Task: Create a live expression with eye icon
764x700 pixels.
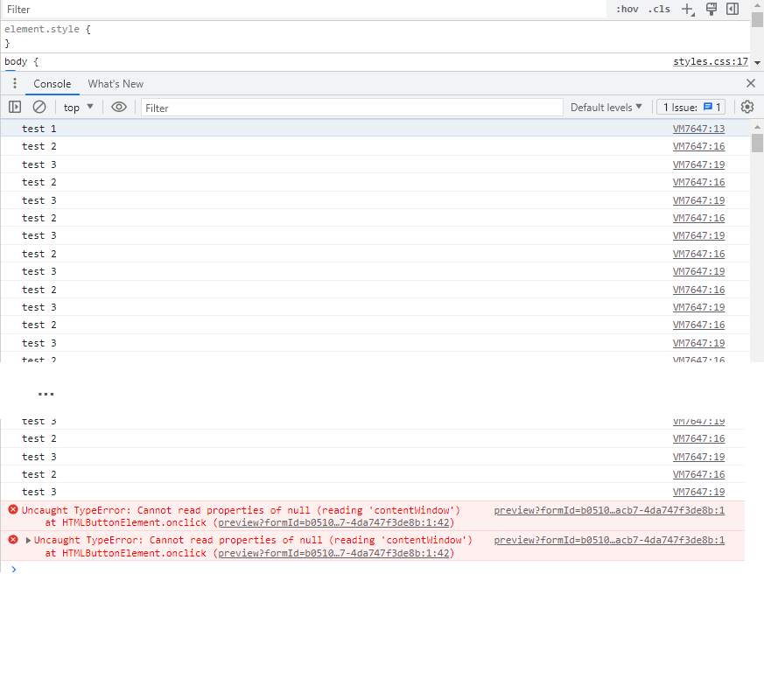Action: pyautogui.click(x=119, y=107)
